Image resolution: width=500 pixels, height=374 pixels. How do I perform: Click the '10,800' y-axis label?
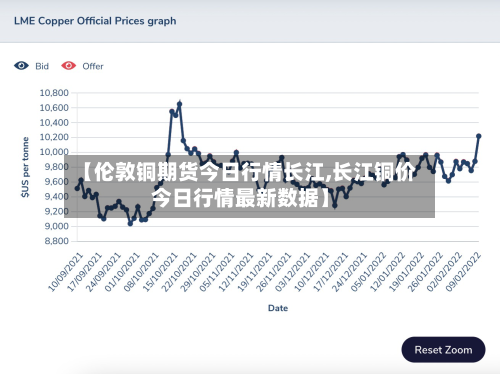tap(54, 93)
